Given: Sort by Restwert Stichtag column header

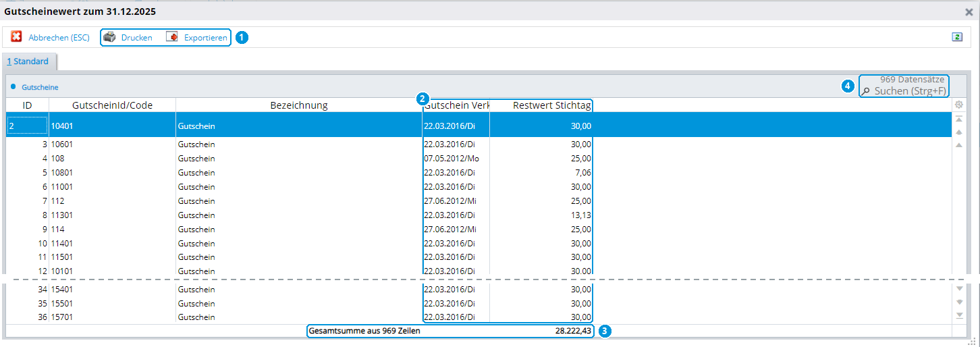Looking at the screenshot, I should (542, 105).
